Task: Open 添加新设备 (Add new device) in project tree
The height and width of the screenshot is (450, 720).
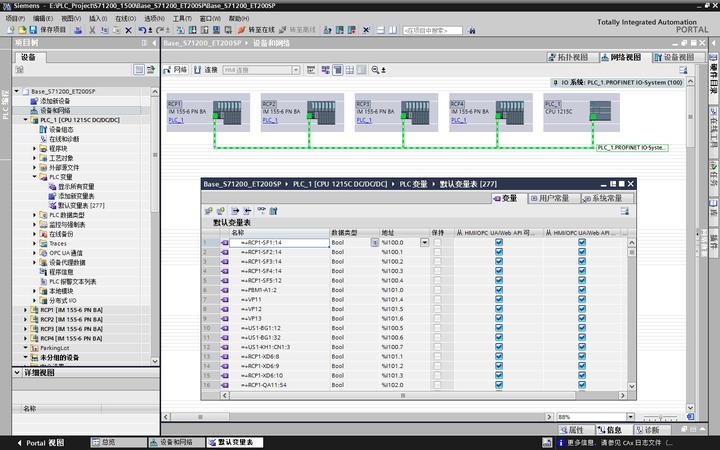Action: (55, 101)
